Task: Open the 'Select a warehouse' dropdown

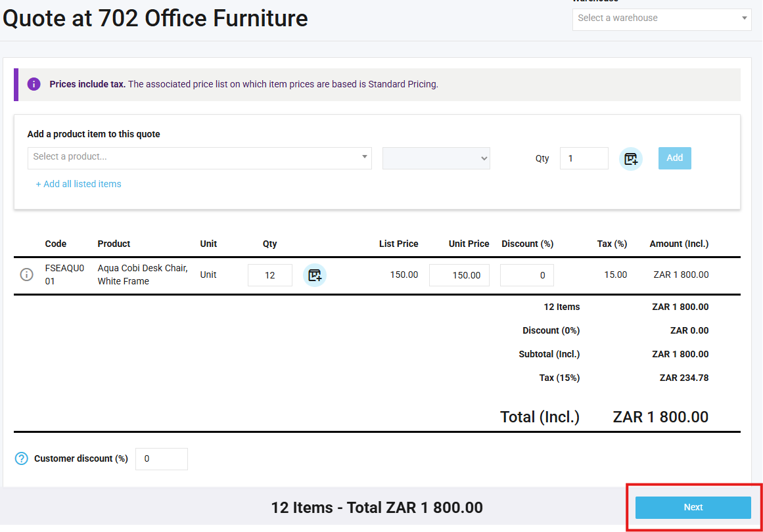Action: [x=661, y=18]
